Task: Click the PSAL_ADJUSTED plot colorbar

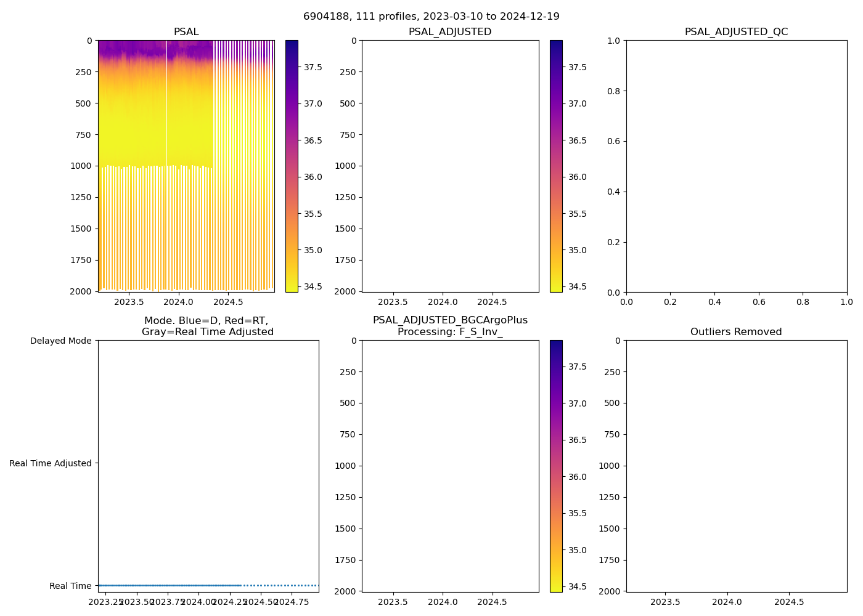Action: click(556, 166)
